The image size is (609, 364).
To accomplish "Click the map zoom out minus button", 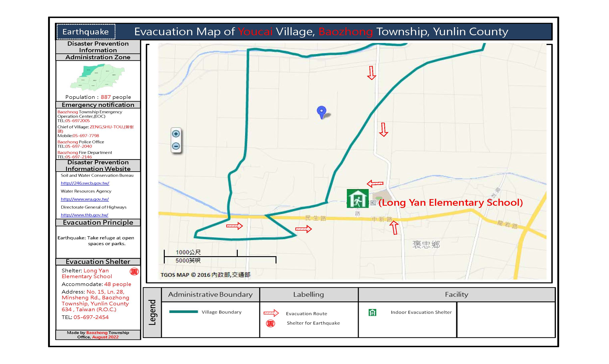I will point(176,146).
